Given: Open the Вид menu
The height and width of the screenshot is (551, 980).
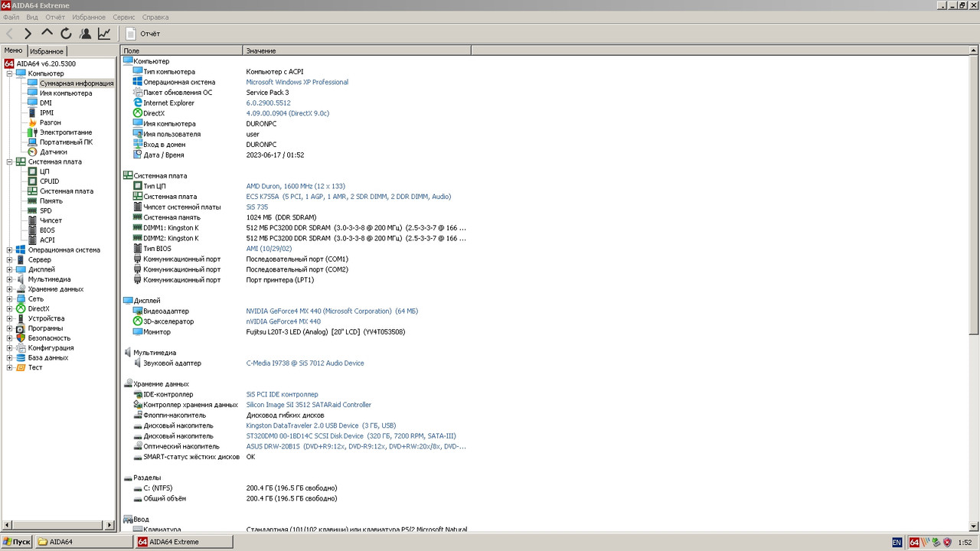Looking at the screenshot, I should (32, 17).
